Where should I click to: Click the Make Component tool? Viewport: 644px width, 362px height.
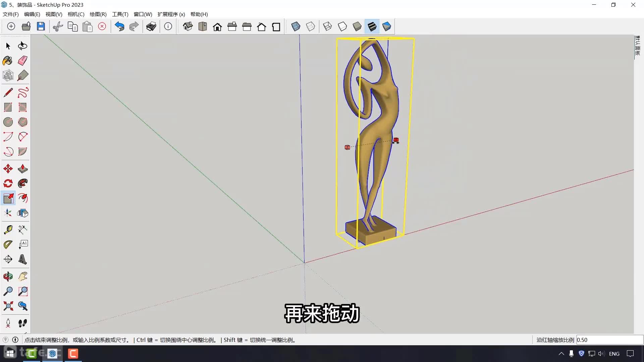point(8,75)
